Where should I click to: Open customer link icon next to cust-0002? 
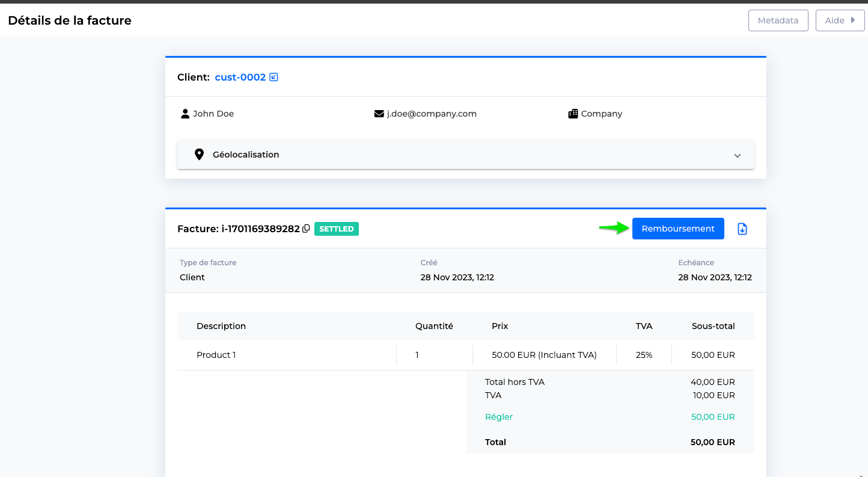pyautogui.click(x=274, y=77)
